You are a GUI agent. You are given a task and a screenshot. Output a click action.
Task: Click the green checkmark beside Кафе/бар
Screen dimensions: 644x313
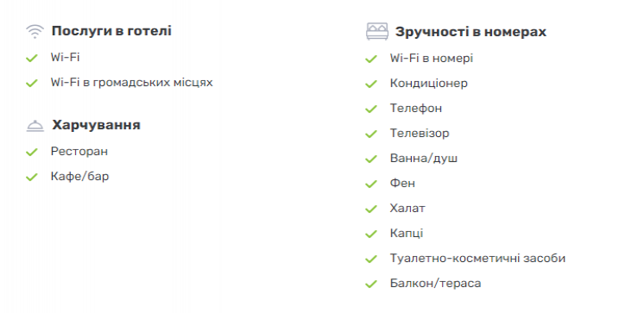pyautogui.click(x=32, y=178)
